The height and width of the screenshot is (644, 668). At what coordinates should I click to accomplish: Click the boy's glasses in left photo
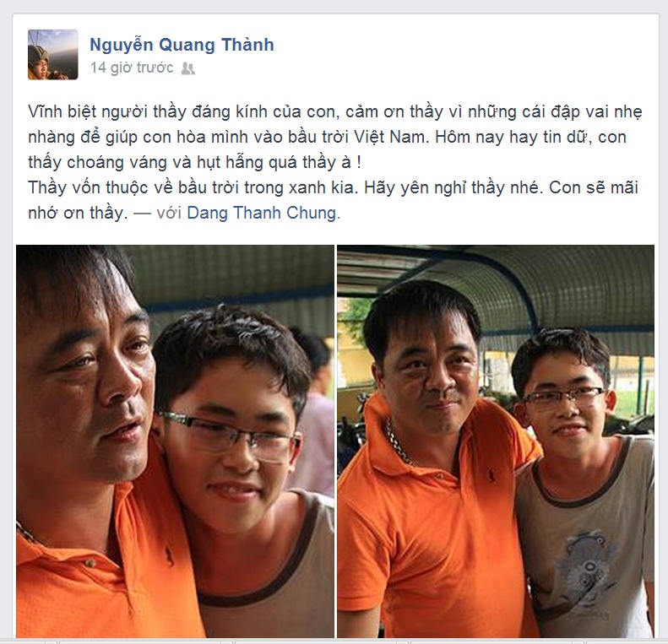[230, 436]
